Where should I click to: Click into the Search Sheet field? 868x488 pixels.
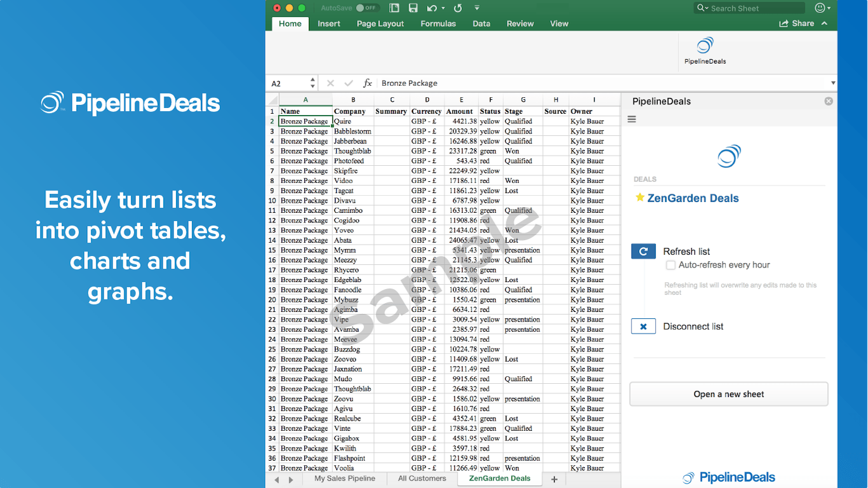749,8
